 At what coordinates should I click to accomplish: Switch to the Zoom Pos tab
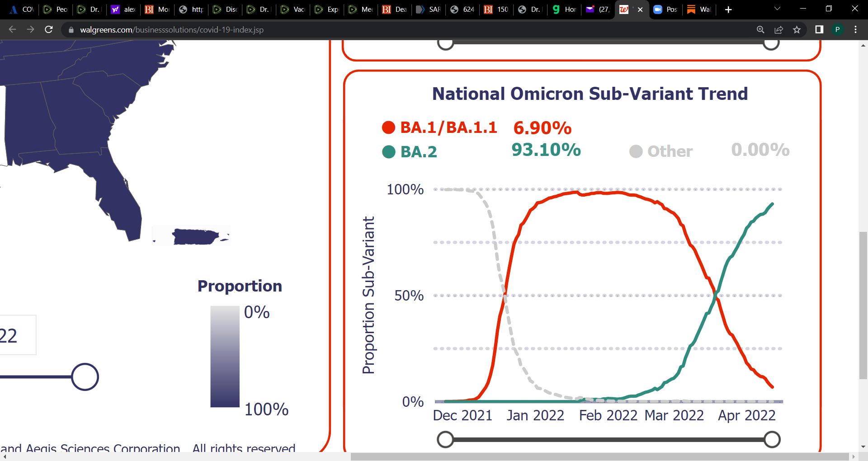665,9
